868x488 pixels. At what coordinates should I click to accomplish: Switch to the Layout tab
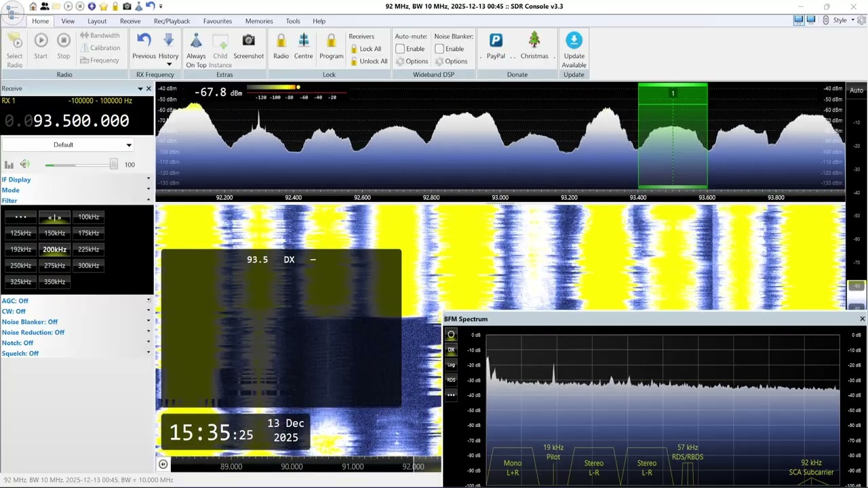97,21
